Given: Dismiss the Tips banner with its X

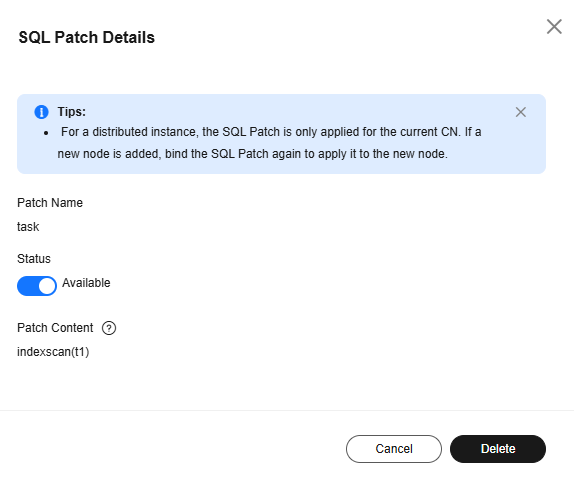Looking at the screenshot, I should [x=521, y=112].
